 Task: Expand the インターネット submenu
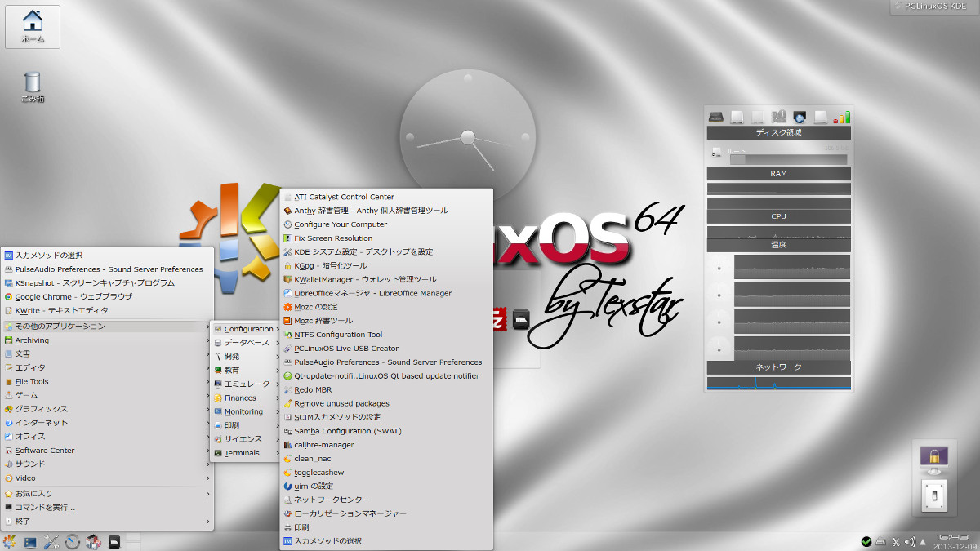tap(107, 423)
